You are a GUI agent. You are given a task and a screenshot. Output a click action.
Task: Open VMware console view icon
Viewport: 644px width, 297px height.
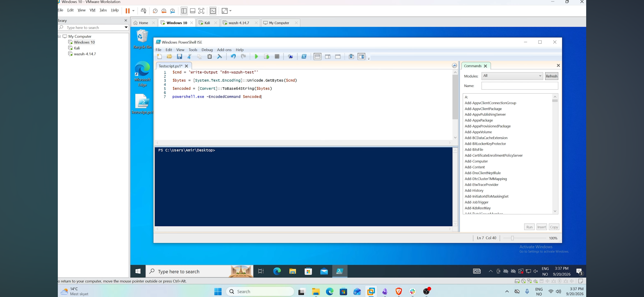point(213,11)
